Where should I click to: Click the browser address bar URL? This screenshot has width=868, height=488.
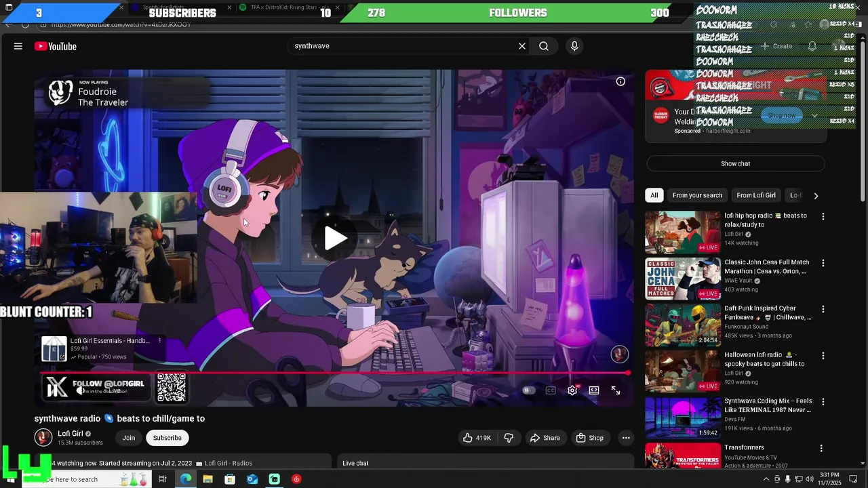(x=121, y=25)
